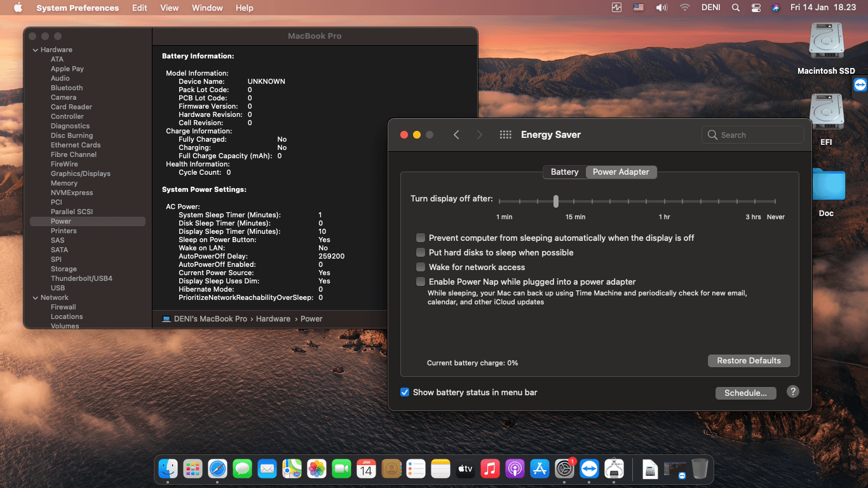Open the Contacts app in the Dock
The height and width of the screenshot is (488, 868).
point(391,469)
